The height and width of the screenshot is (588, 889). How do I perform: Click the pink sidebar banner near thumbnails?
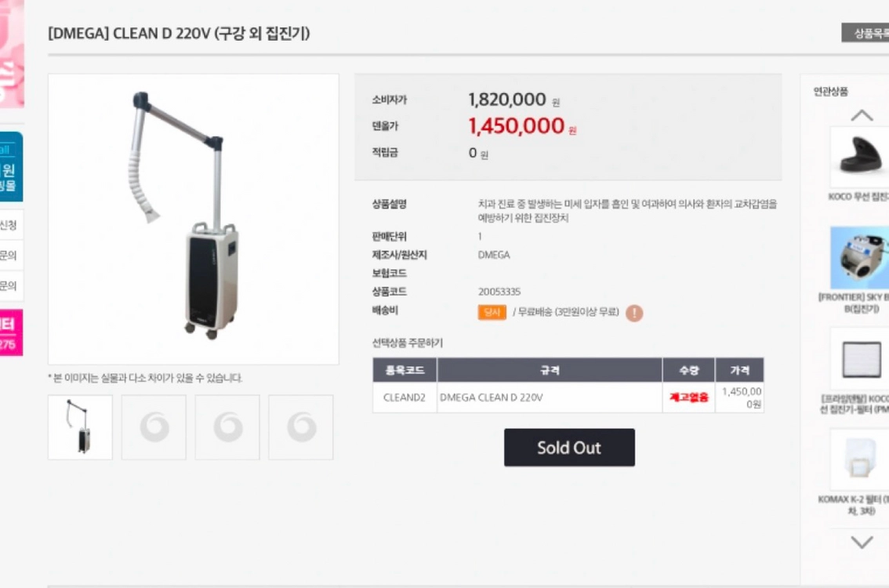11,333
